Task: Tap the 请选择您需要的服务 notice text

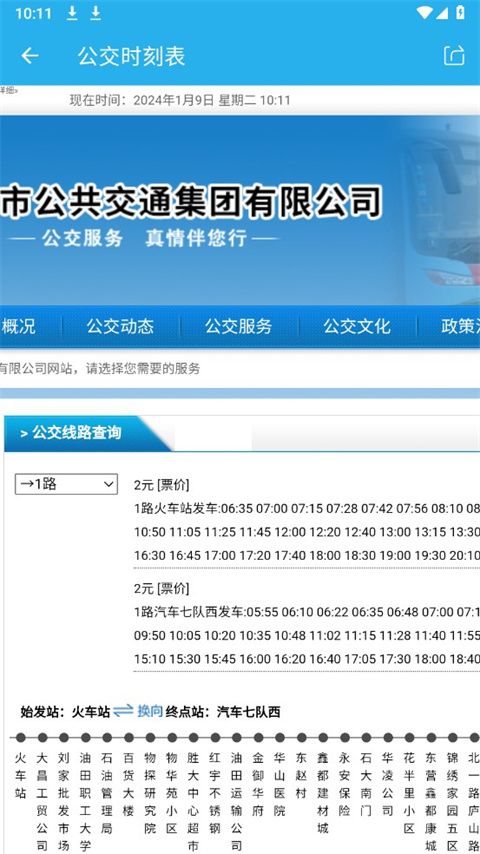Action: (x=141, y=369)
